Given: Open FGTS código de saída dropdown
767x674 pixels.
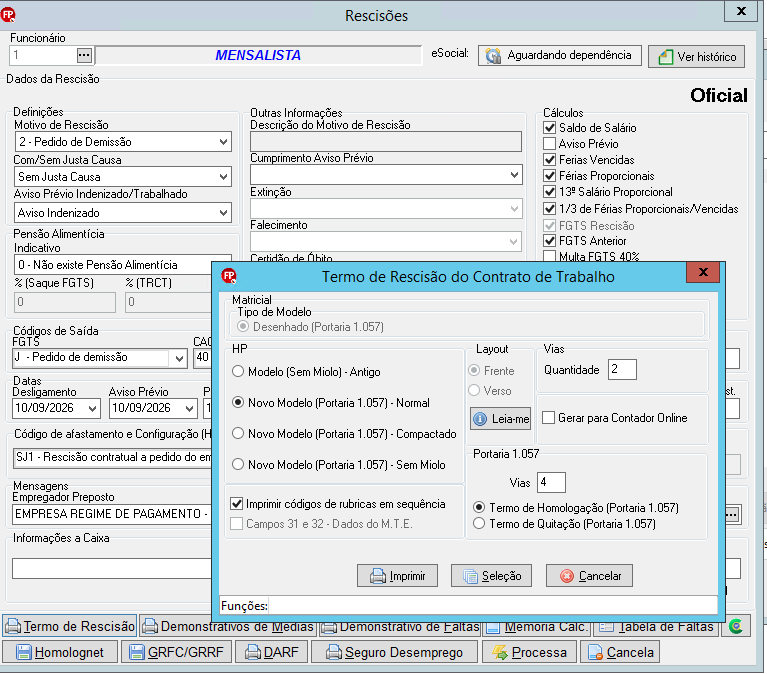Looking at the screenshot, I should click(x=179, y=359).
